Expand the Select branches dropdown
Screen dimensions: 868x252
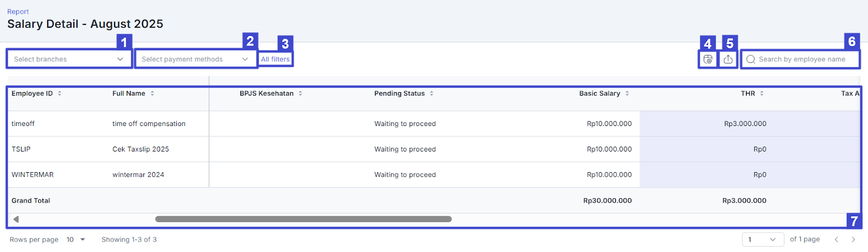[x=69, y=59]
